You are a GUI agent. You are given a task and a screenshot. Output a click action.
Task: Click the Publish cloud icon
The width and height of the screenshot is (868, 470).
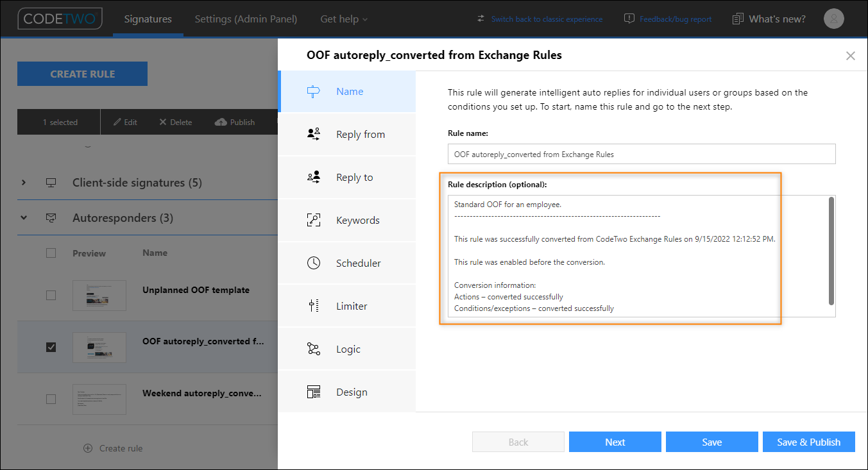click(x=221, y=122)
